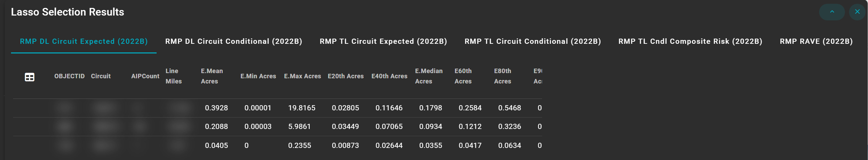The height and width of the screenshot is (160, 868).
Task: Click the AIPCount column header
Action: coord(145,76)
